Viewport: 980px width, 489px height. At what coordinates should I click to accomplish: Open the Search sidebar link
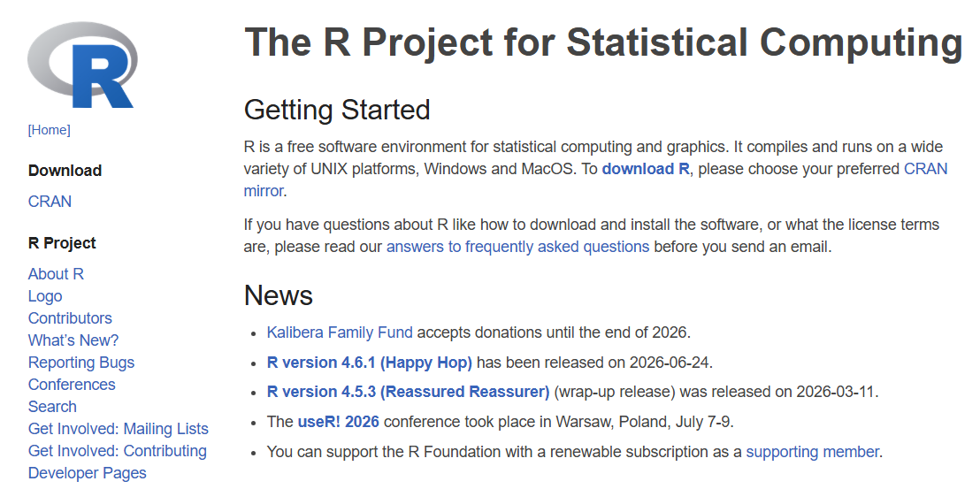52,407
